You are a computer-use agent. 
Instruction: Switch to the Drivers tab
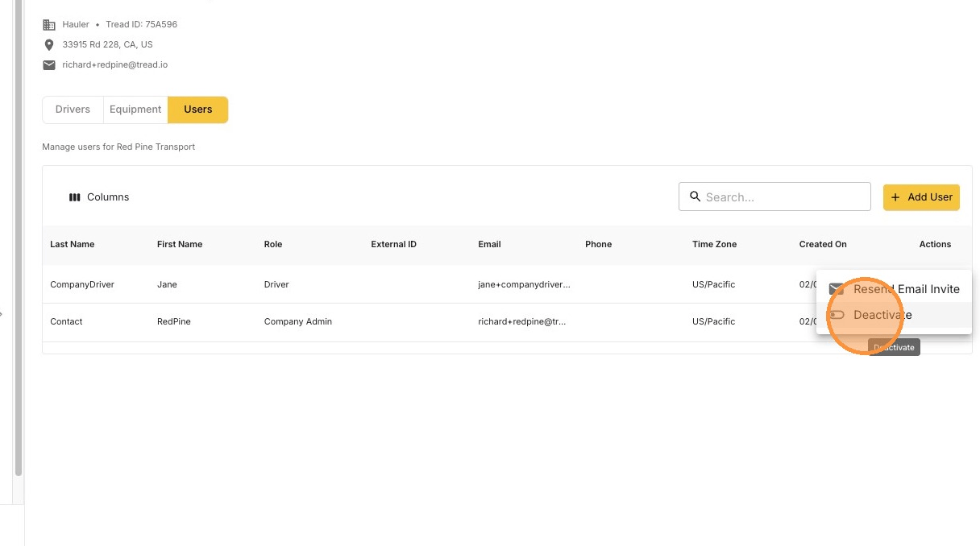click(x=73, y=110)
